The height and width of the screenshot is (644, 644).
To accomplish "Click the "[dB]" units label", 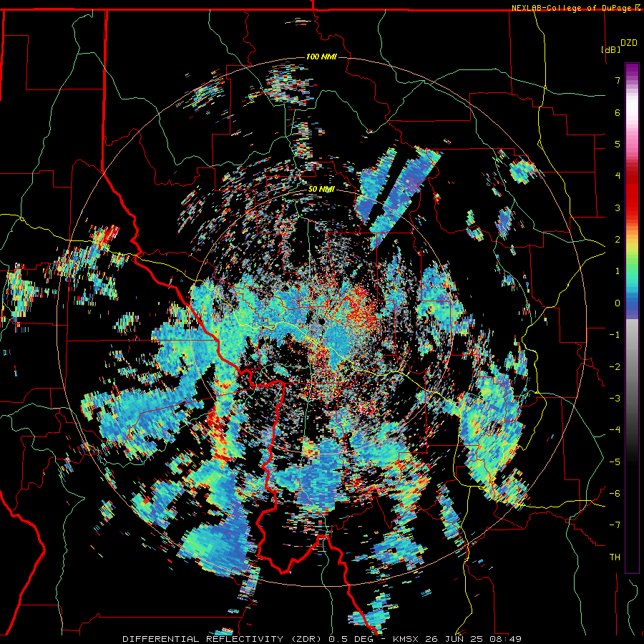I will click(610, 49).
